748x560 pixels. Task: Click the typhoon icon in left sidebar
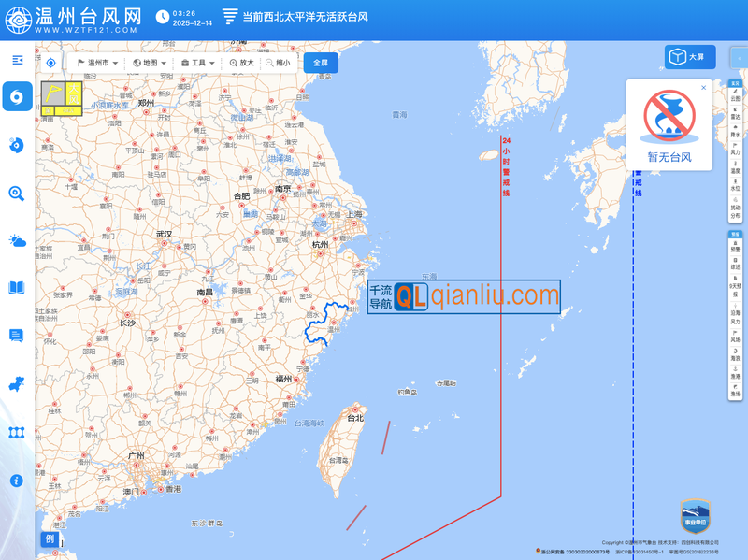[17, 95]
